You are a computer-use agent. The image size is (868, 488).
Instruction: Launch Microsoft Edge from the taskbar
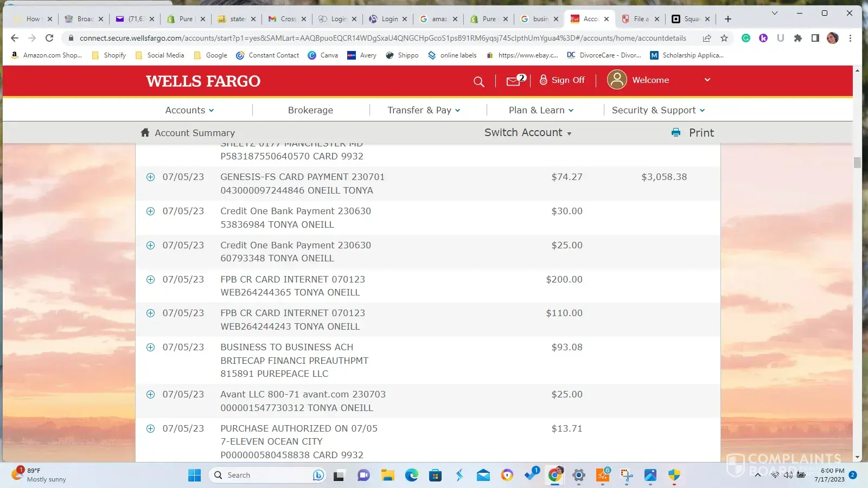[x=412, y=476]
